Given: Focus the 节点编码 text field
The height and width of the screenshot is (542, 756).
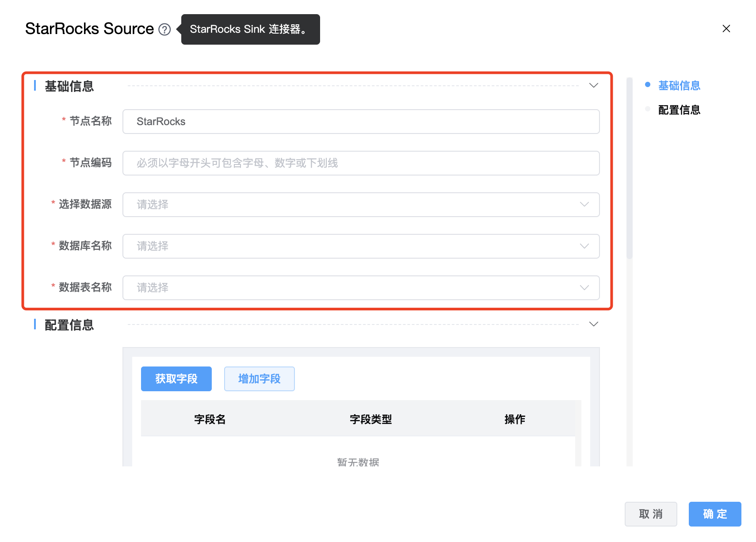Looking at the screenshot, I should [360, 163].
